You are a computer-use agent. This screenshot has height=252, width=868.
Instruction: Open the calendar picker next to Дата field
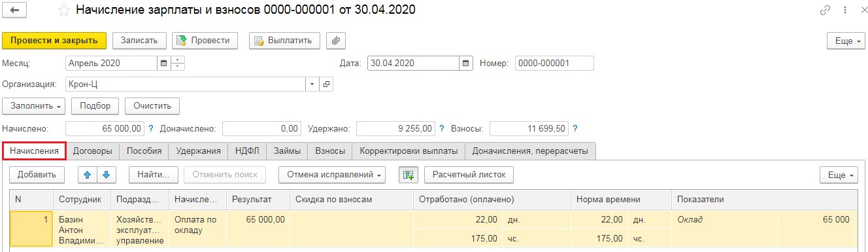(x=466, y=63)
